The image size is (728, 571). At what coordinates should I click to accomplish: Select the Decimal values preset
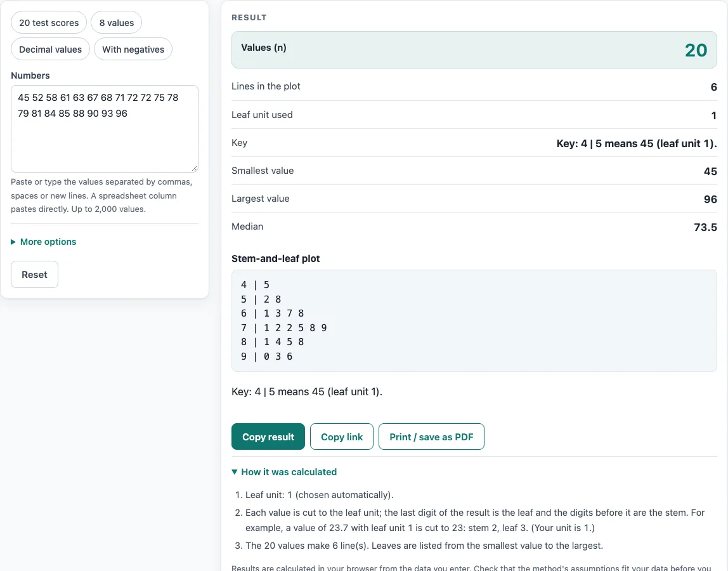point(50,49)
